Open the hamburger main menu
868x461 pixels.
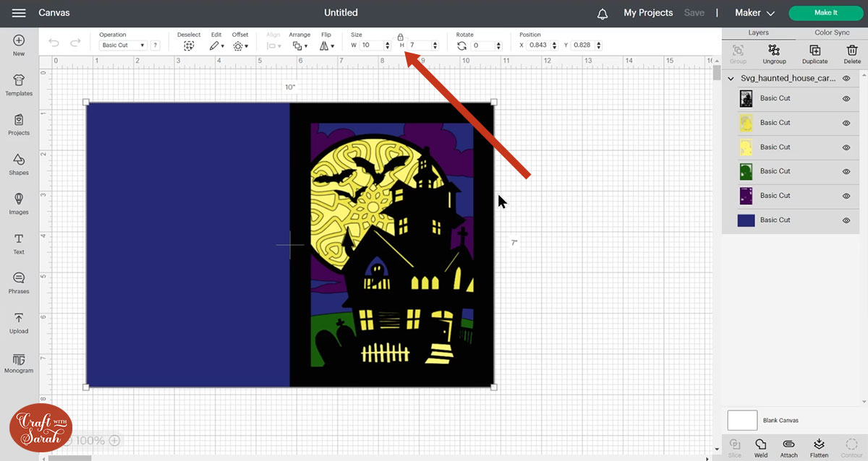tap(19, 13)
